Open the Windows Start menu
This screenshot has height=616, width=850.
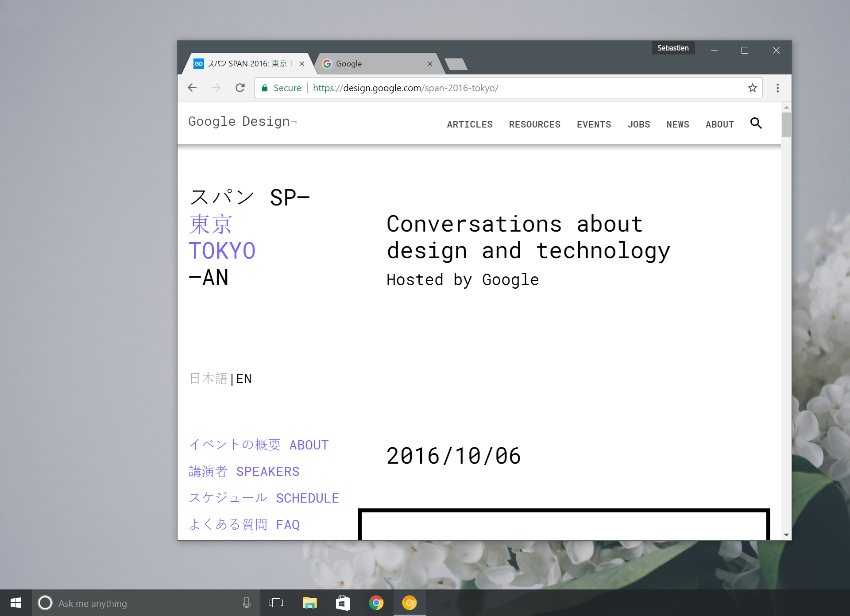[x=16, y=603]
